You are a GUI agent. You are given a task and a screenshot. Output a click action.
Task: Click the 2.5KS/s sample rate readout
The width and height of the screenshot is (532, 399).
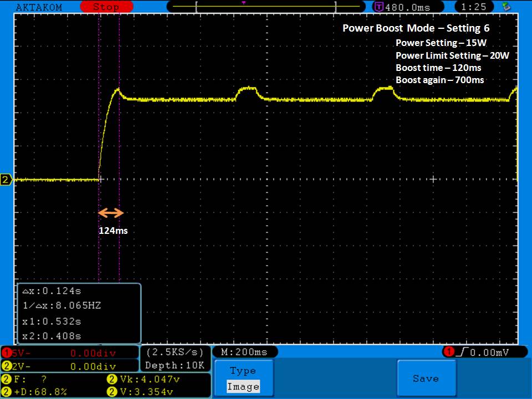pos(175,352)
